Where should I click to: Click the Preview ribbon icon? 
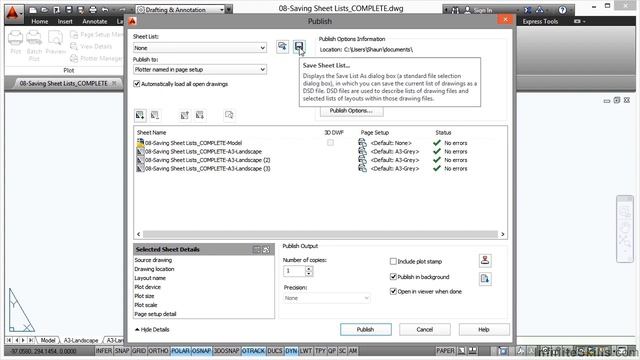56,42
